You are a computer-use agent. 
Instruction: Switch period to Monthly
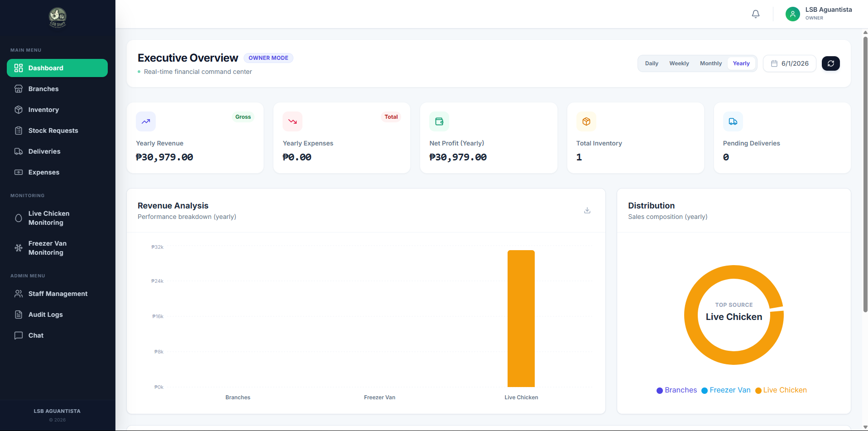coord(711,63)
